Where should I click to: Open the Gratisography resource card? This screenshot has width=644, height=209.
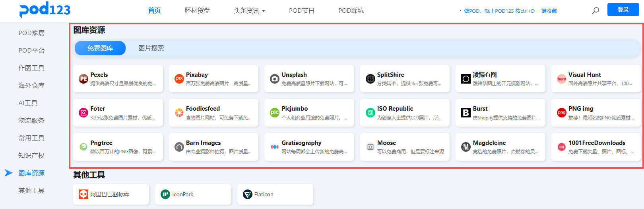pos(309,147)
